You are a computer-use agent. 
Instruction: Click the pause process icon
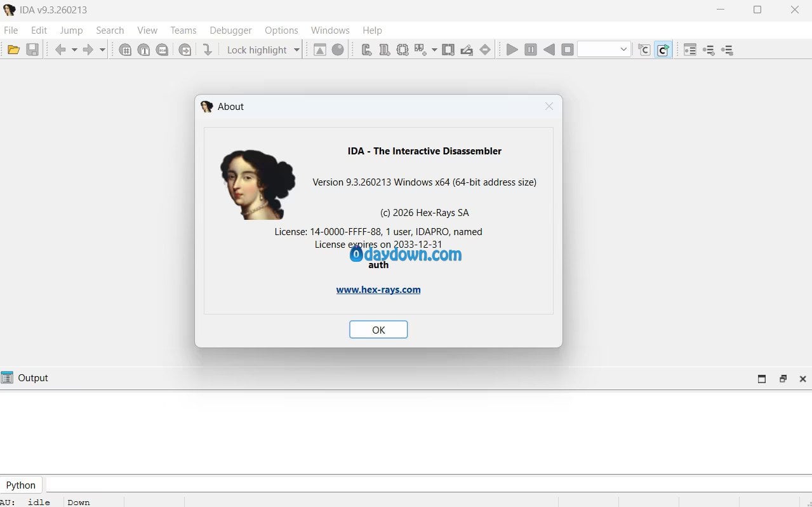pyautogui.click(x=531, y=50)
